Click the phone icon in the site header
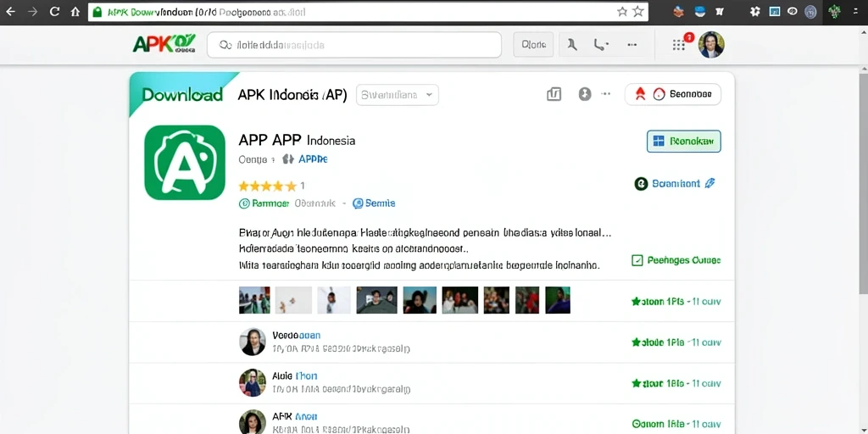868x434 pixels. point(601,45)
